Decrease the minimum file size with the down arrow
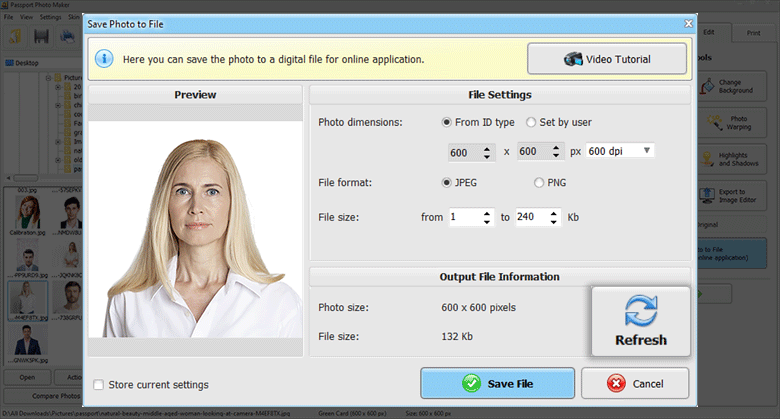This screenshot has height=419, width=780. (487, 221)
